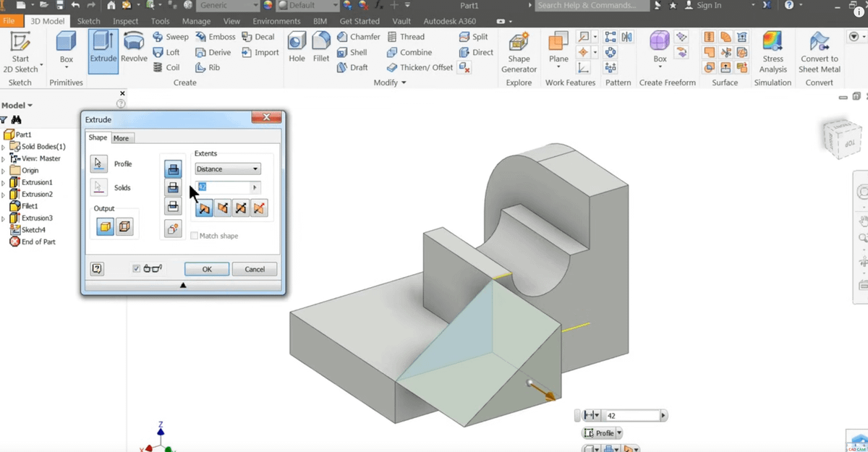Select the Extrude tool in the ribbon
The width and height of the screenshot is (868, 452).
(x=103, y=51)
